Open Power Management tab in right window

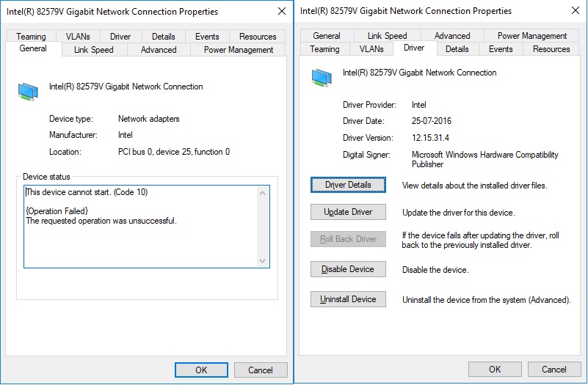tap(532, 36)
